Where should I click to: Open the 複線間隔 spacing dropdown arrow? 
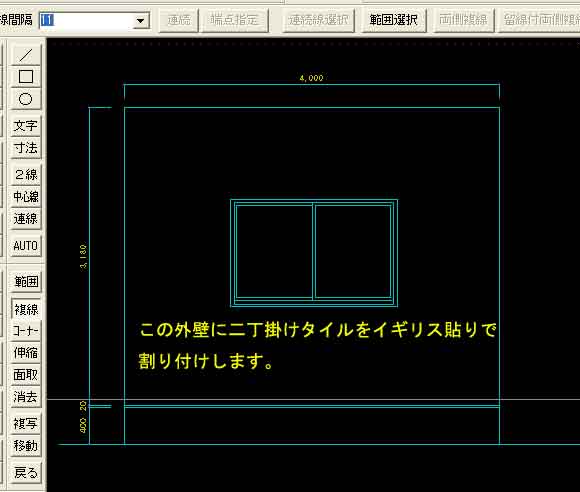coord(140,21)
